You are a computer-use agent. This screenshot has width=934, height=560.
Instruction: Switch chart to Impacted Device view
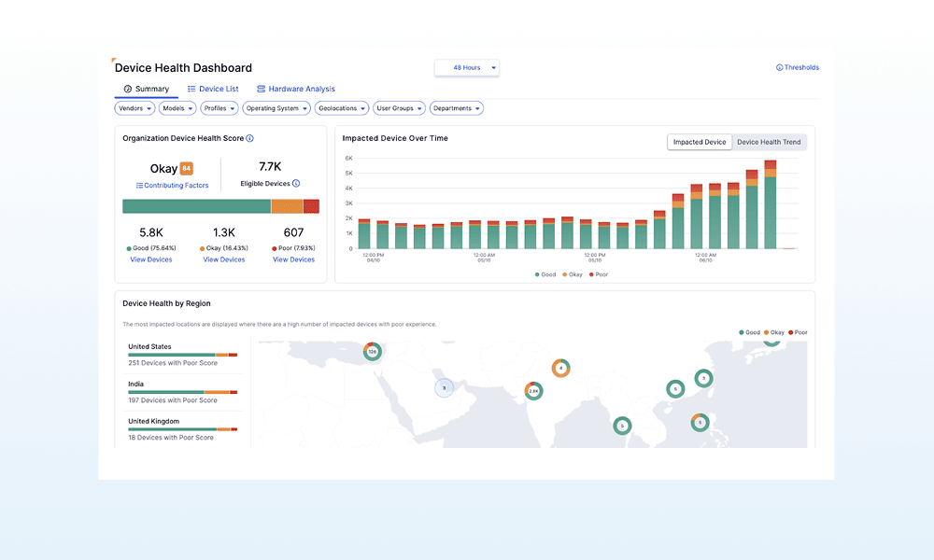coord(700,142)
